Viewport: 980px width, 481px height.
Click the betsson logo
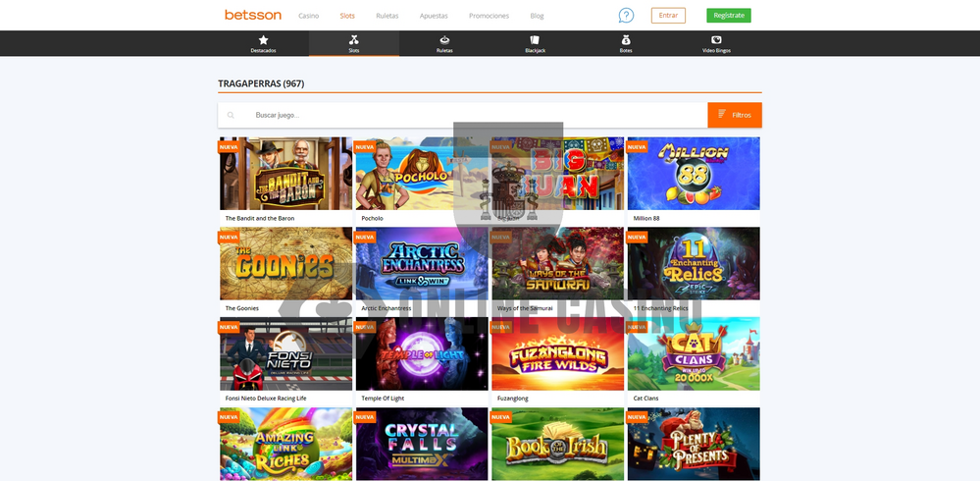(252, 15)
